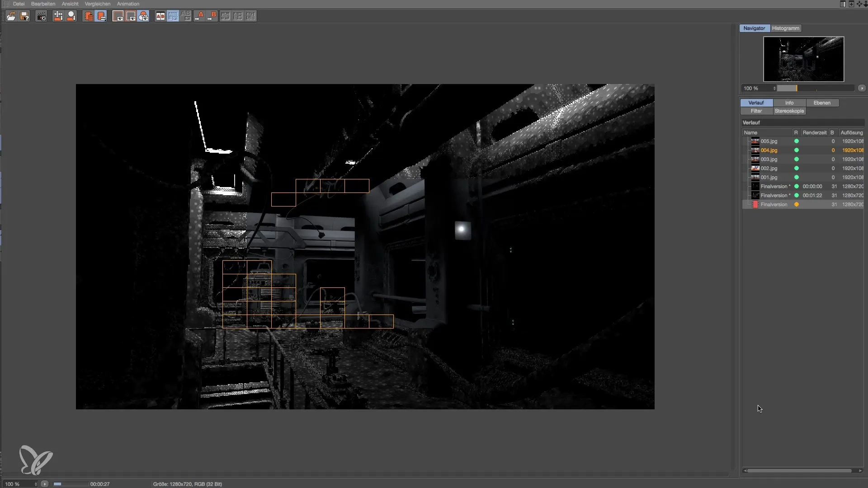Click the four-arrows move icon at top right

[859, 4]
